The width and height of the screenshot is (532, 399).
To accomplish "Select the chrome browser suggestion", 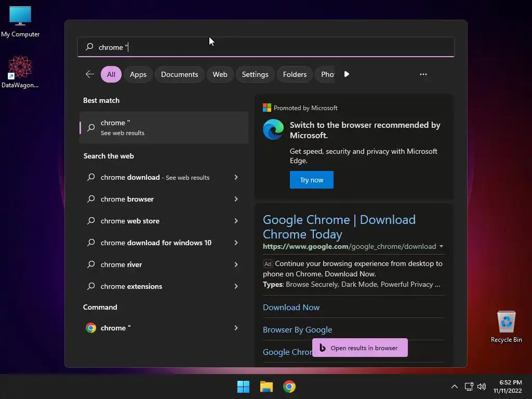I will coord(127,199).
